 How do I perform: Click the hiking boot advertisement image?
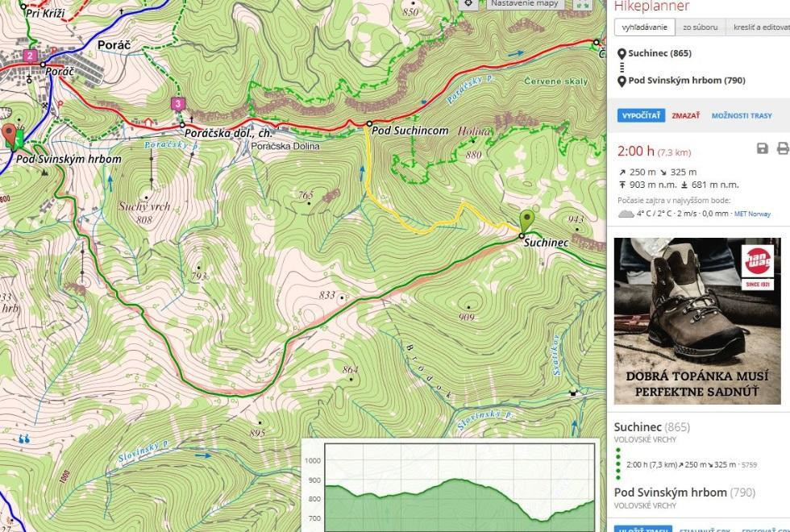click(x=697, y=321)
